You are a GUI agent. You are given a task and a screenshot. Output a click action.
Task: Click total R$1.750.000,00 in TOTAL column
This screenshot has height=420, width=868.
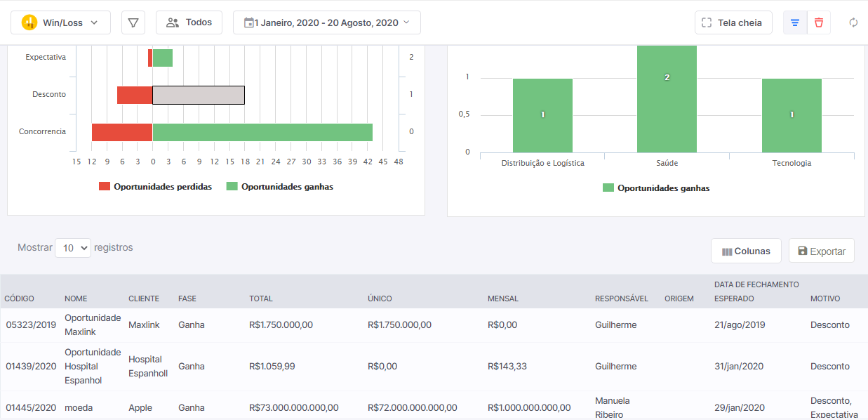click(281, 325)
